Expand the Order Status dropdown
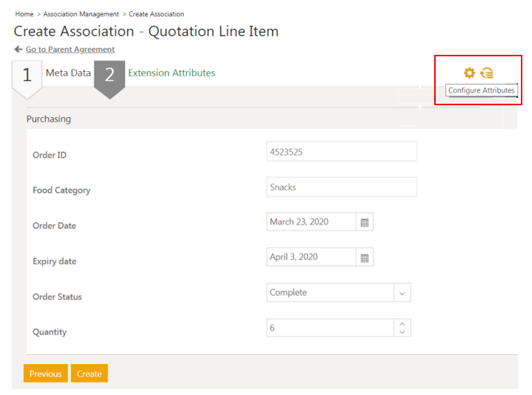 coord(402,293)
